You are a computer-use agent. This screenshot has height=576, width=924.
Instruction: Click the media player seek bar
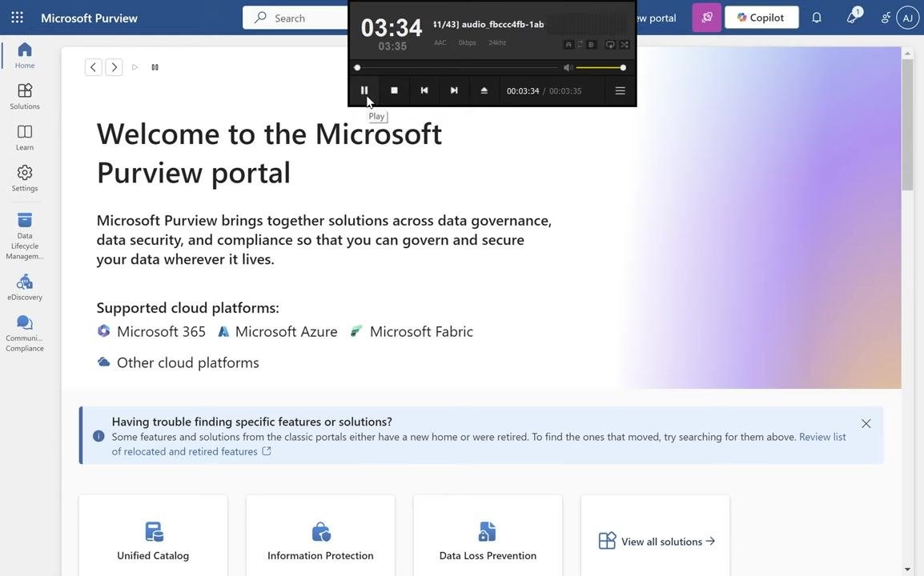point(456,68)
